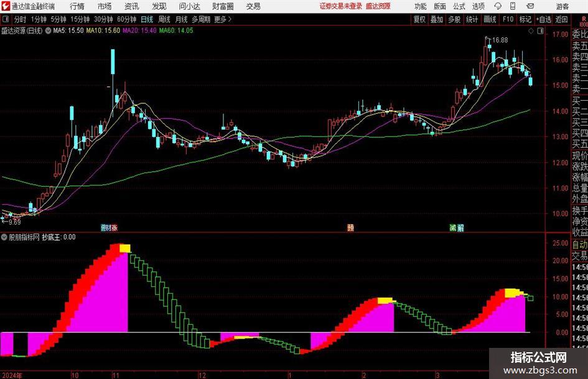The height and width of the screenshot is (379, 588).
Task: Open the customer service headset icon
Action: 498,6
